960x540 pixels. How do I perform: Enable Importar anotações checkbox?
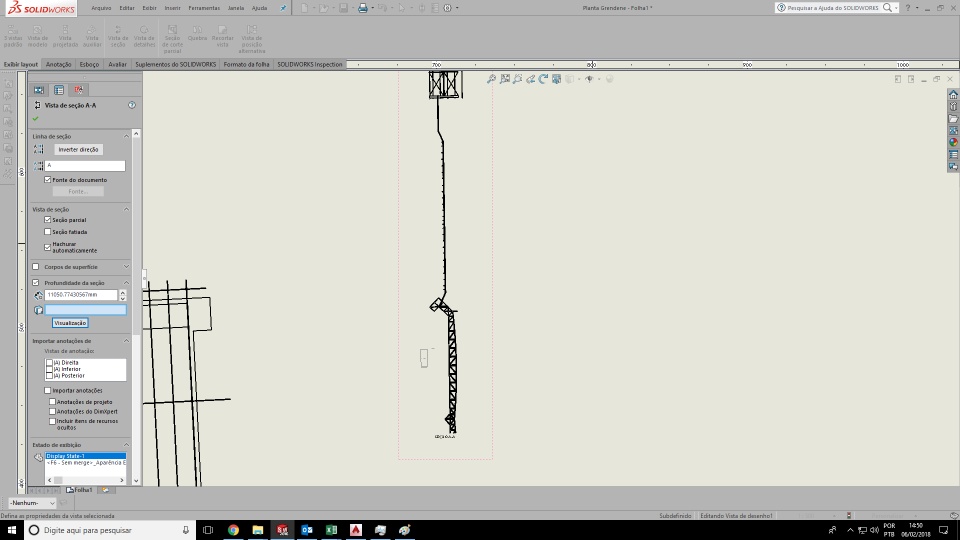tap(48, 391)
